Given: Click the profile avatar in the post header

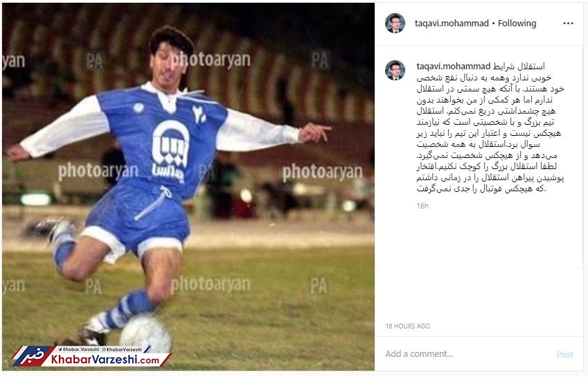Looking at the screenshot, I should pyautogui.click(x=395, y=24).
